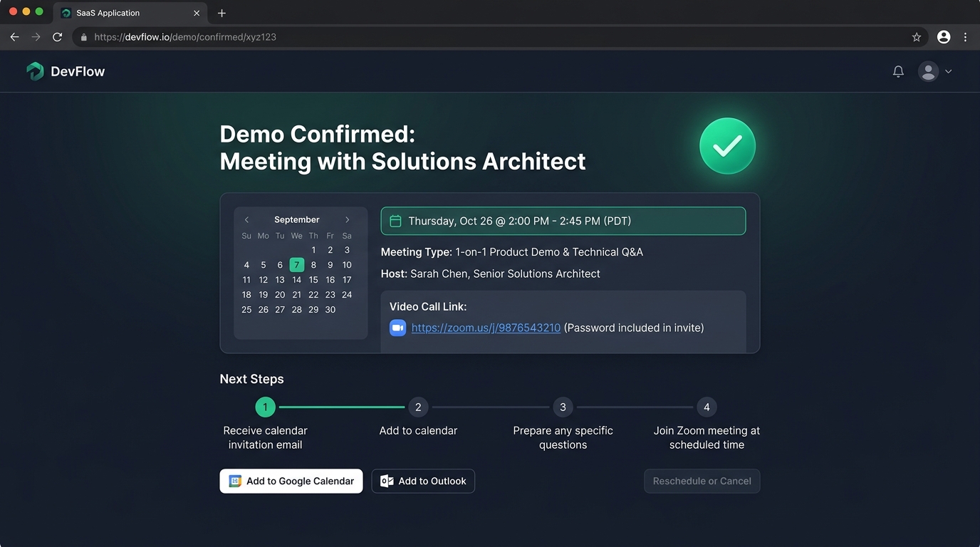Select highlighted day 7 in calendar

pyautogui.click(x=297, y=265)
